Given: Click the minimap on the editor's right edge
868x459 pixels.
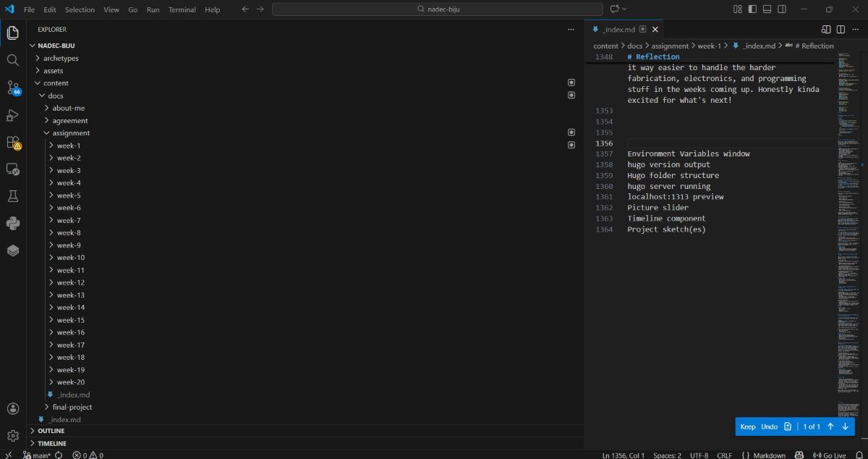Looking at the screenshot, I should (x=849, y=217).
